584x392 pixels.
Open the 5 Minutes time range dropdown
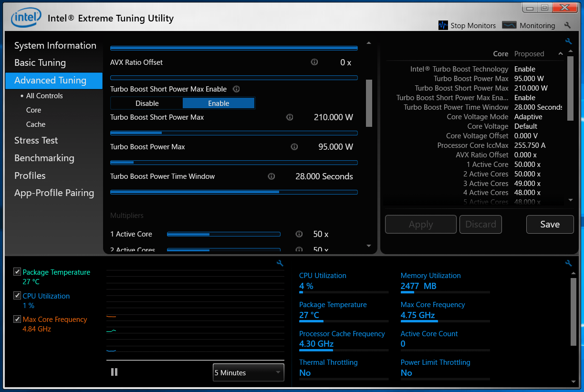248,372
